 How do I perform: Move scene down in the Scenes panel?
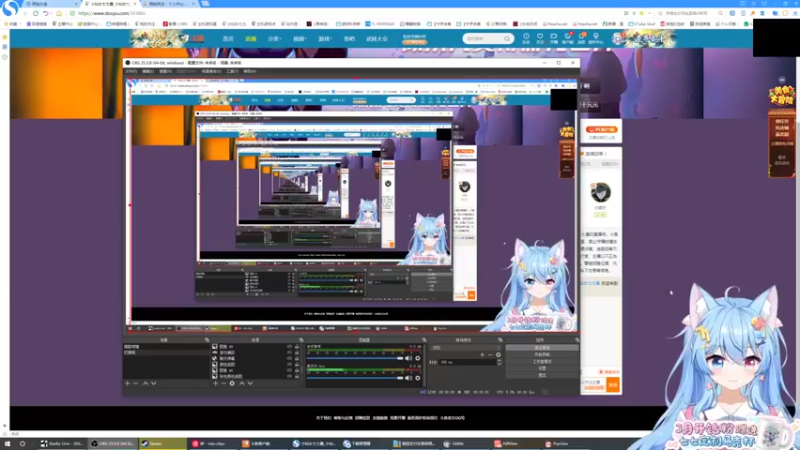154,383
